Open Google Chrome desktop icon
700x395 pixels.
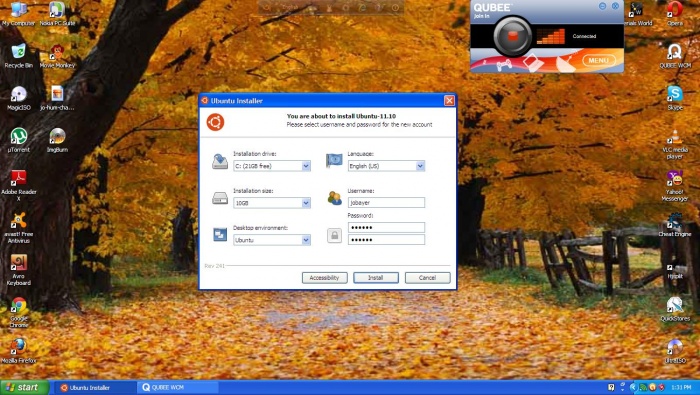click(x=18, y=312)
